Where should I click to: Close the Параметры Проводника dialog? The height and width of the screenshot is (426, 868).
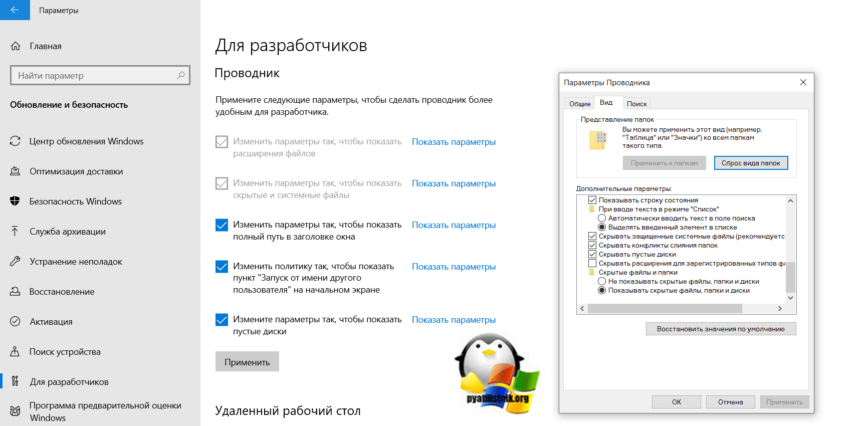coord(803,82)
